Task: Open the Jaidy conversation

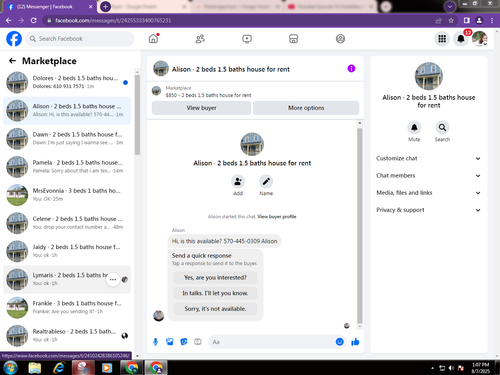Action: point(67,251)
